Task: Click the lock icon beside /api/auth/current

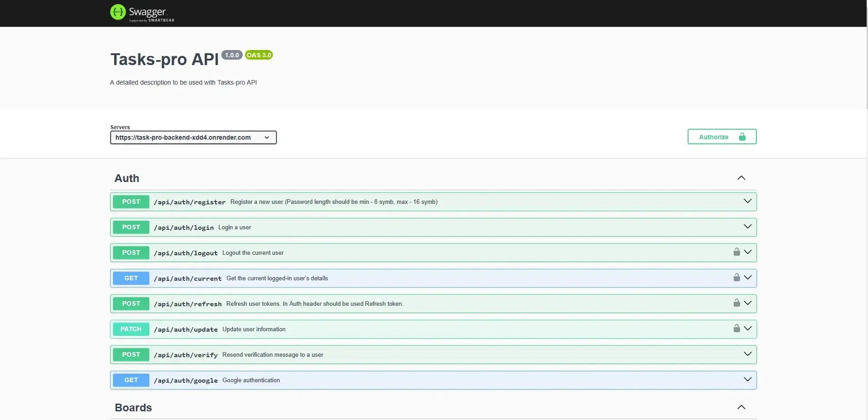Action: tap(736, 278)
